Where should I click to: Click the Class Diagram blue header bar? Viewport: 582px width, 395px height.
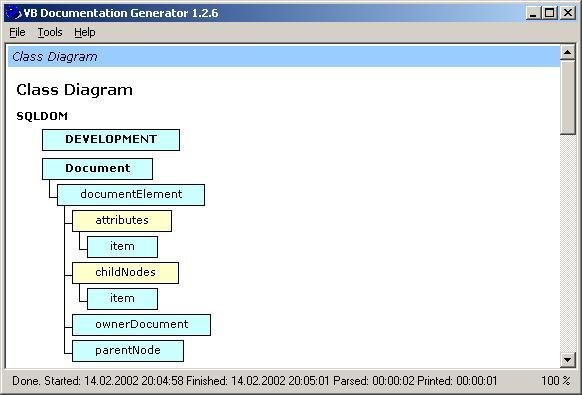pos(284,56)
